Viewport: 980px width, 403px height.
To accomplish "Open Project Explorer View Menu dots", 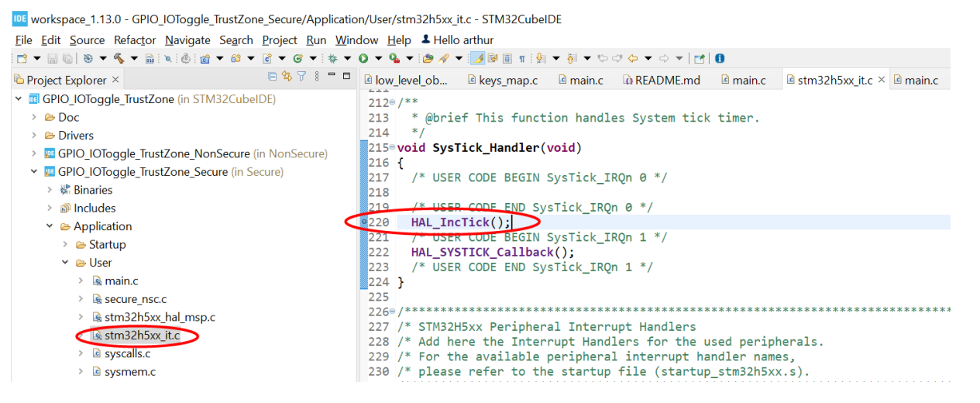I will point(316,76).
